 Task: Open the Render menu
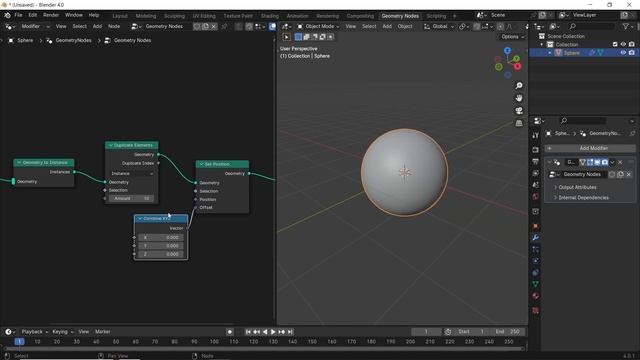(51, 15)
